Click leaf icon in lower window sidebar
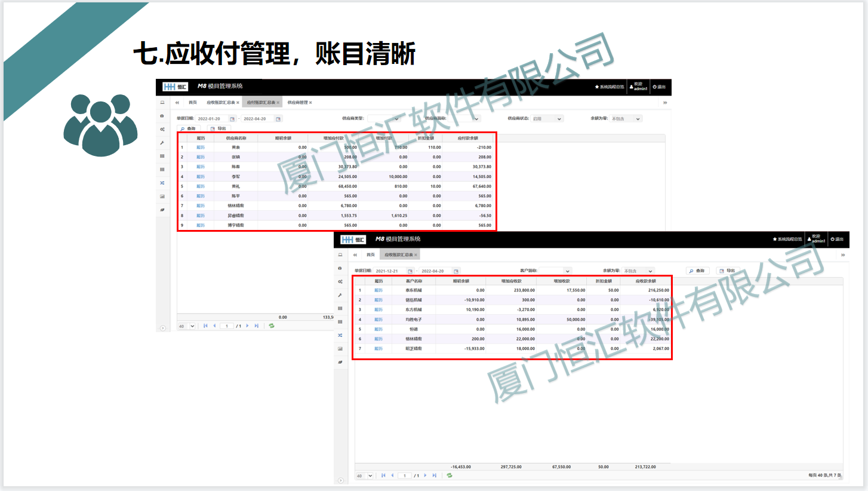Viewport: 868px width, 491px height. pyautogui.click(x=340, y=362)
